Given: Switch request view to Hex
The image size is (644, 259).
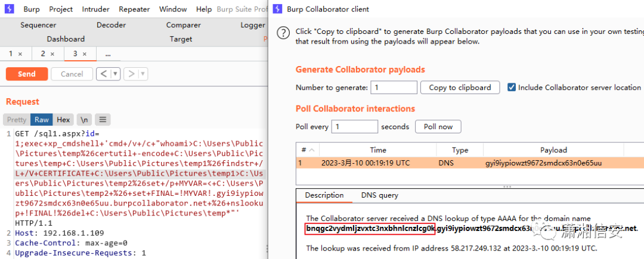Looking at the screenshot, I should pos(63,120).
